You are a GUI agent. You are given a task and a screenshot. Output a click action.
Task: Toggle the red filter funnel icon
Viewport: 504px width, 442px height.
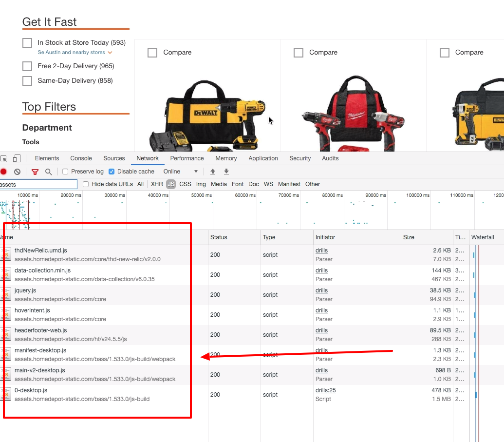35,172
